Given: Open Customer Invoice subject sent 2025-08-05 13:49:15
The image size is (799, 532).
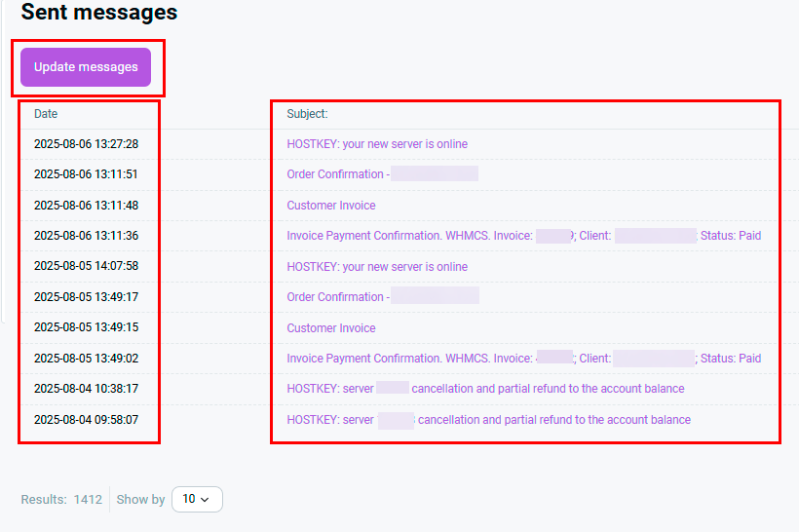Looking at the screenshot, I should click(x=331, y=328).
